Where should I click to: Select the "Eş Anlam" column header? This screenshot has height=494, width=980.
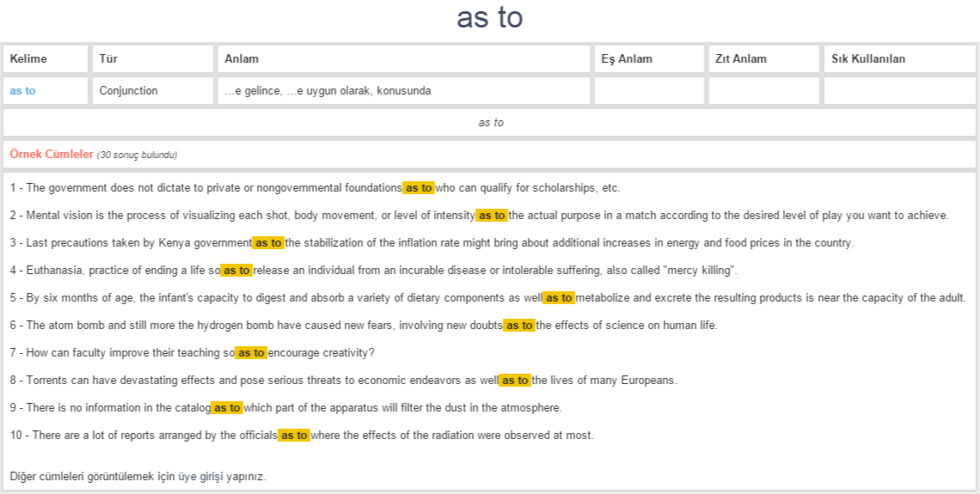tap(627, 59)
